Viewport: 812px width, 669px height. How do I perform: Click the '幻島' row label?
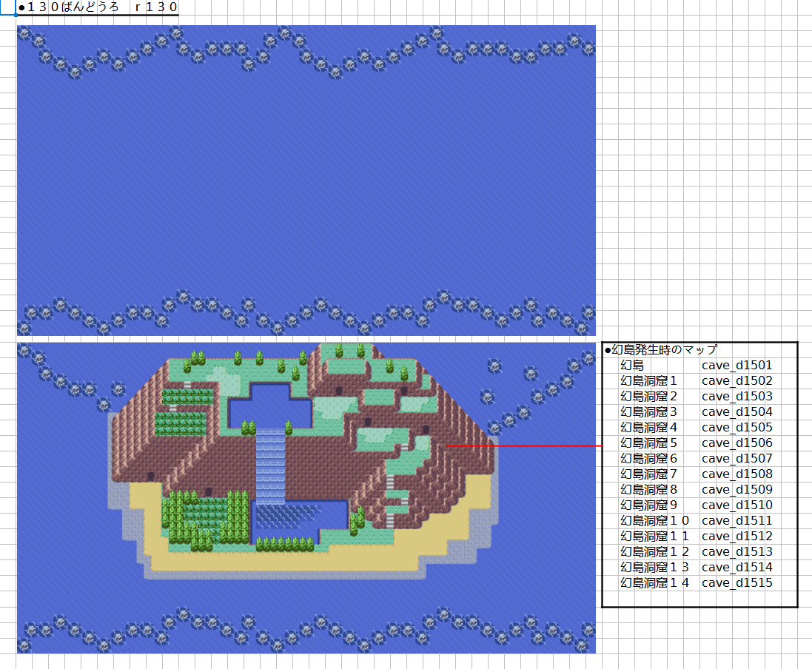pos(632,365)
